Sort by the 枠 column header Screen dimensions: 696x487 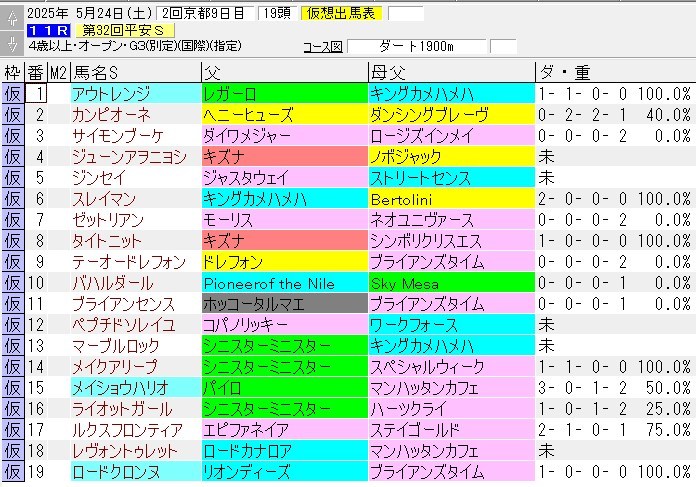point(12,72)
